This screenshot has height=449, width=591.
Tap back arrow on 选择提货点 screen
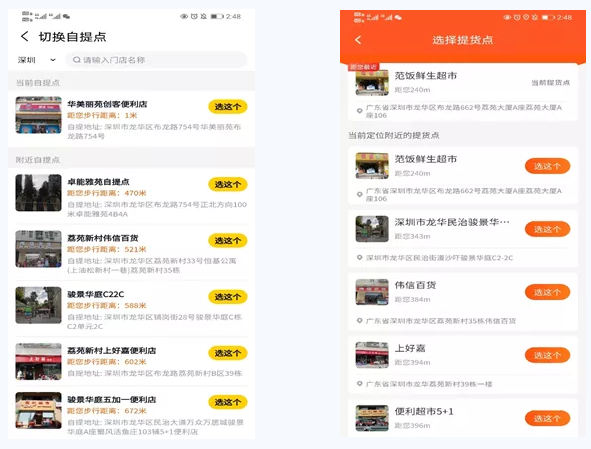tap(358, 40)
